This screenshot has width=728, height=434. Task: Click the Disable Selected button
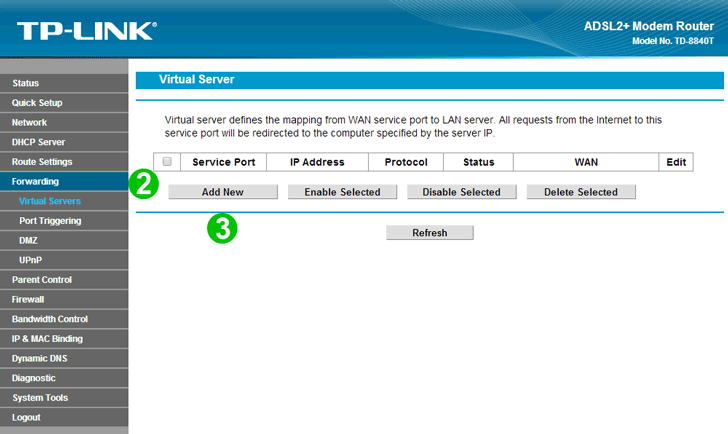pos(462,192)
